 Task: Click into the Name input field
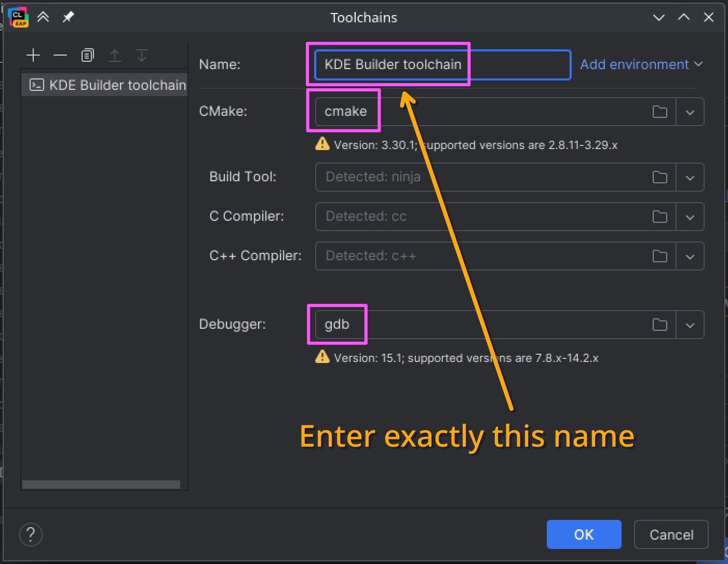pos(442,65)
